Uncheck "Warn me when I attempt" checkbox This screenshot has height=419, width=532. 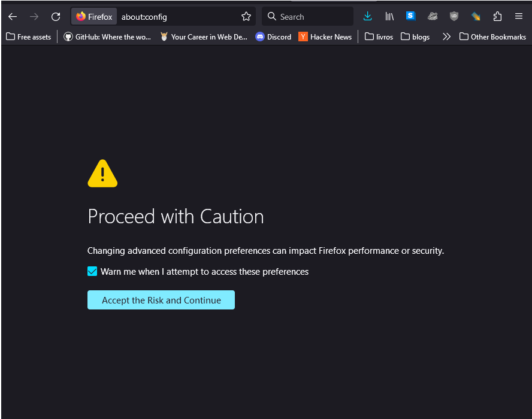92,272
